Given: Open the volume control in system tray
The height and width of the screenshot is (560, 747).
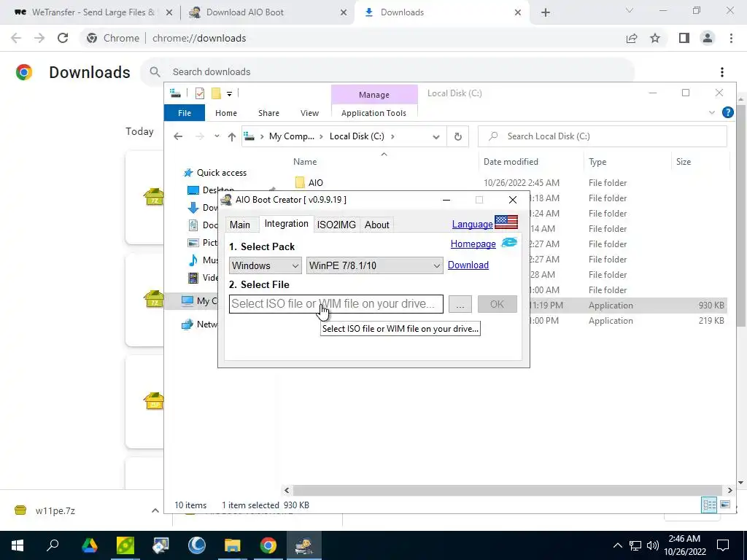Looking at the screenshot, I should pyautogui.click(x=653, y=545).
